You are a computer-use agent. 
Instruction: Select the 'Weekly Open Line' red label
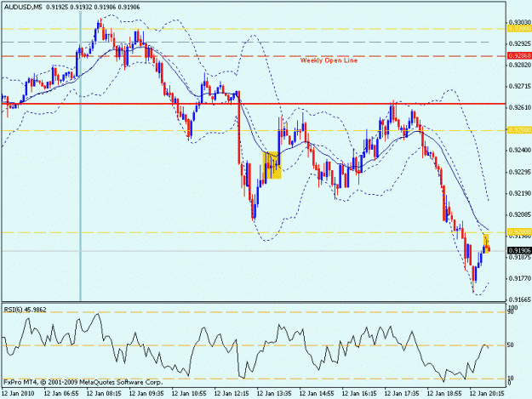[x=329, y=60]
